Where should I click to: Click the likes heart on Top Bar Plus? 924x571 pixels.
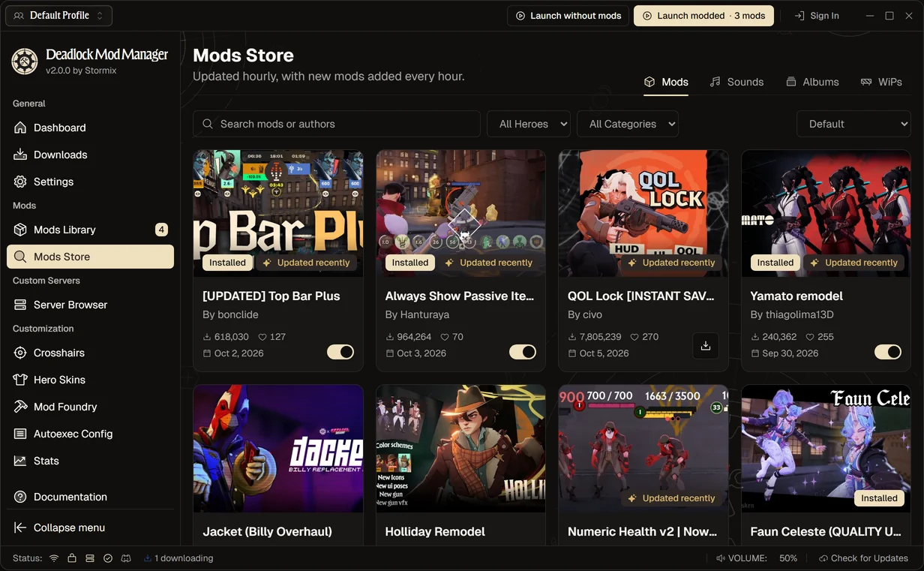pos(262,337)
